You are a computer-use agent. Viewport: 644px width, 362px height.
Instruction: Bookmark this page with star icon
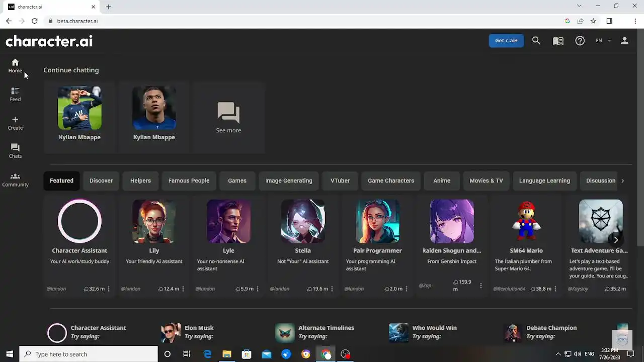click(x=593, y=21)
